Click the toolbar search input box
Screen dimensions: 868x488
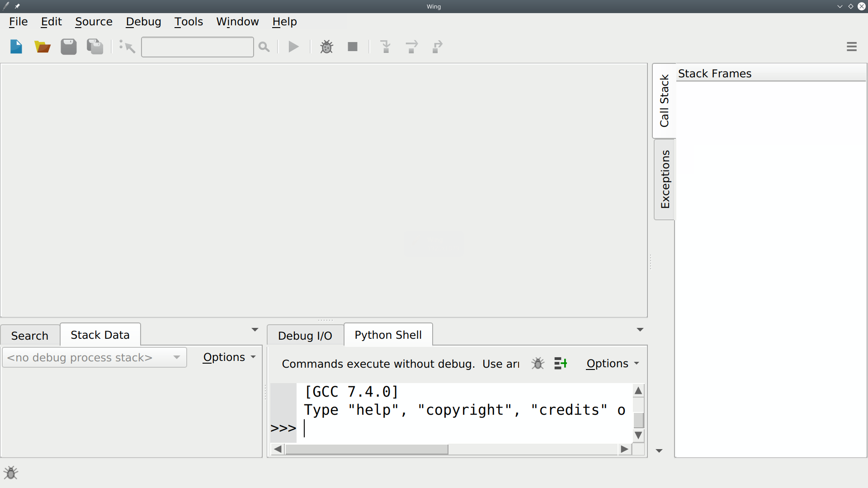coord(197,47)
